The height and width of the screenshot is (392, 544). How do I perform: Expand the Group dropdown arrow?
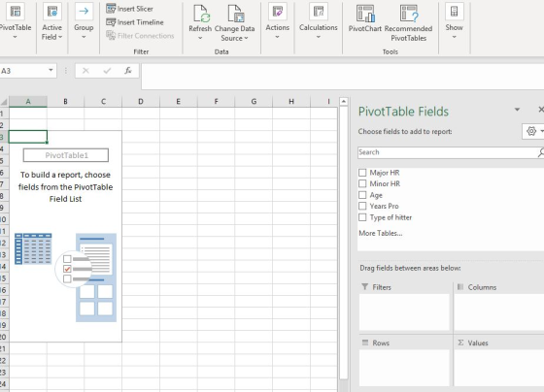(84, 37)
